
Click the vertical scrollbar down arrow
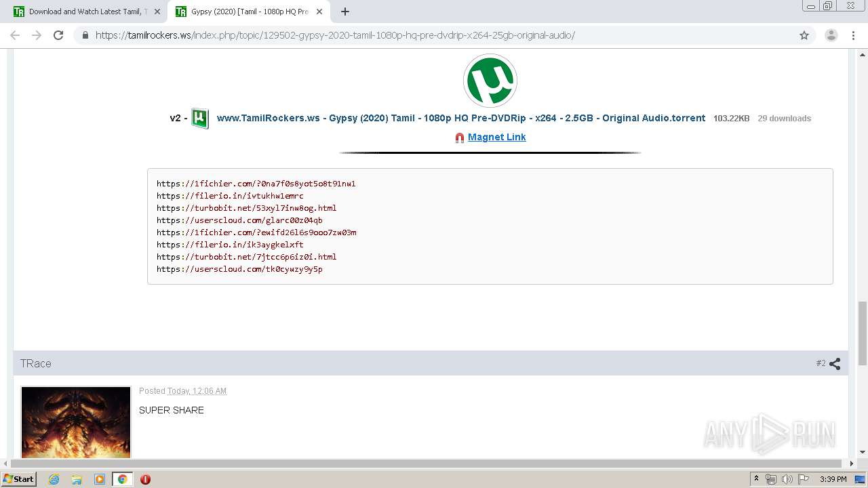pyautogui.click(x=863, y=452)
